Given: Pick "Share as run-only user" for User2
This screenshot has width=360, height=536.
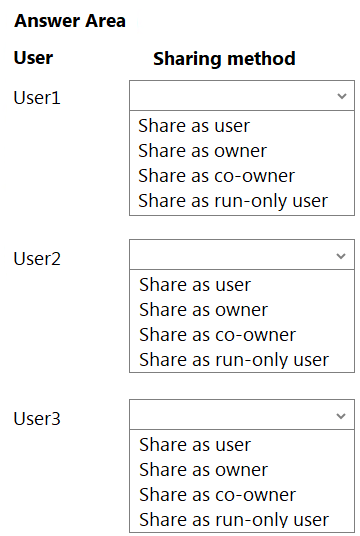Looking at the screenshot, I should 234,360.
